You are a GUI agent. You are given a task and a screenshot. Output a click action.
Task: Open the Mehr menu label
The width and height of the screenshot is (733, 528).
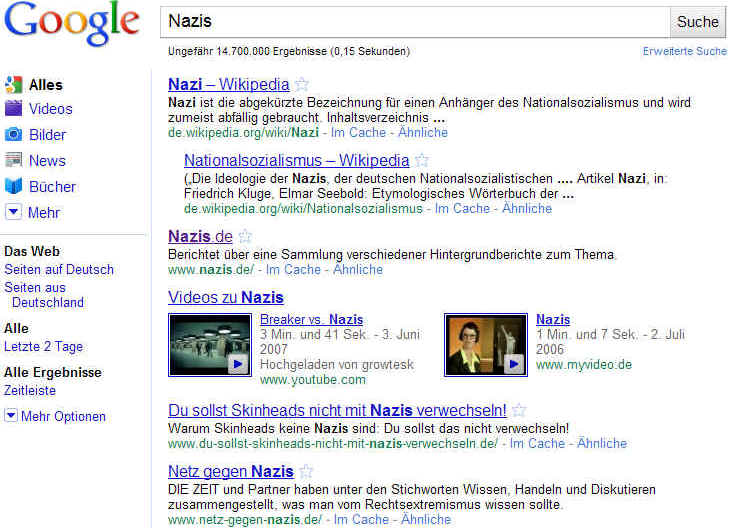(44, 212)
